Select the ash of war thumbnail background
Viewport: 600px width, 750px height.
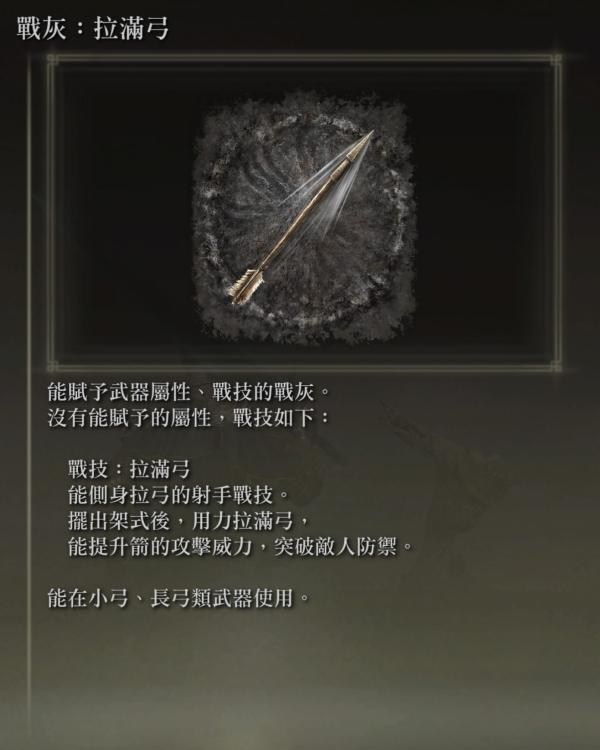pos(304,219)
